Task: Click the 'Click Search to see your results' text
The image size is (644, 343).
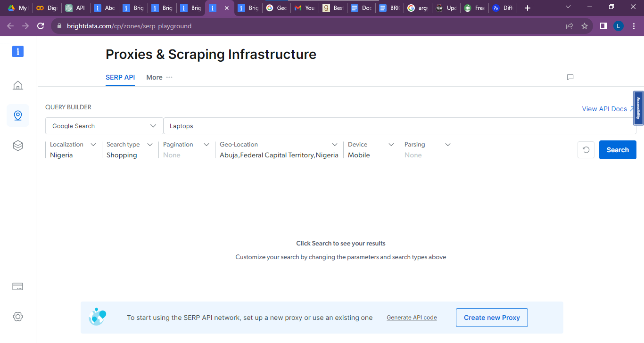Action: [x=341, y=244]
